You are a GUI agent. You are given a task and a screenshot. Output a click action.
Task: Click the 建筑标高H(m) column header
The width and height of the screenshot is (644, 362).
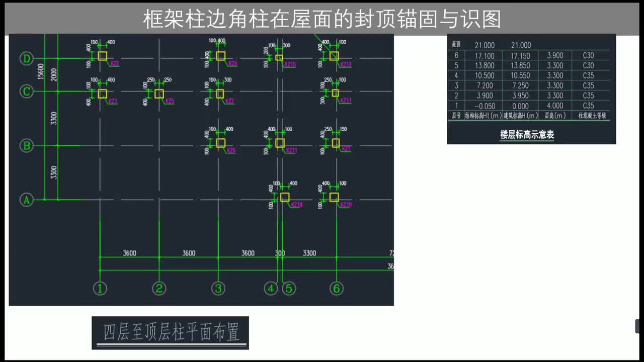pos(521,116)
